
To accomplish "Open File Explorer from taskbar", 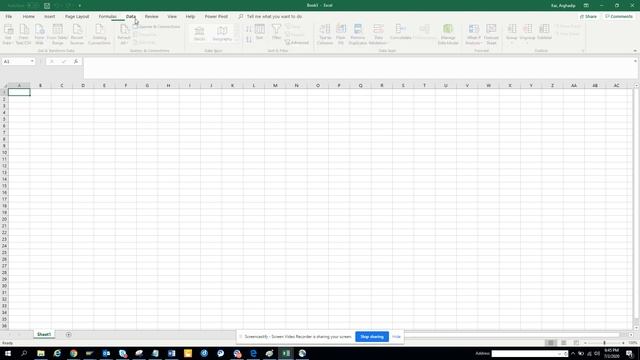I will pos(41,353).
